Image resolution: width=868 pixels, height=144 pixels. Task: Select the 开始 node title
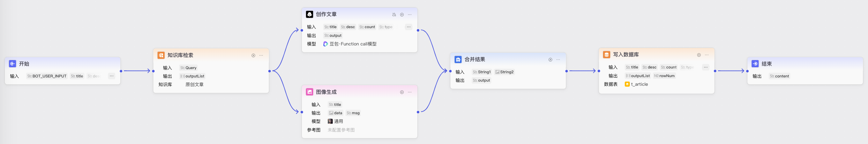pyautogui.click(x=24, y=64)
